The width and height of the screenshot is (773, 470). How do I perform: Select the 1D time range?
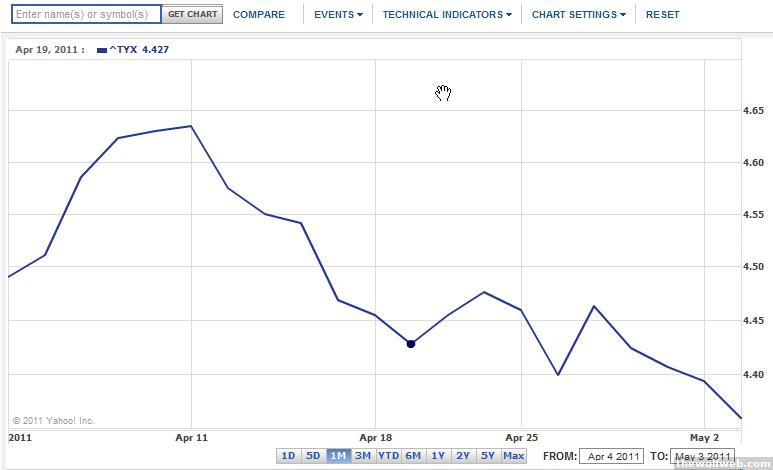(288, 456)
